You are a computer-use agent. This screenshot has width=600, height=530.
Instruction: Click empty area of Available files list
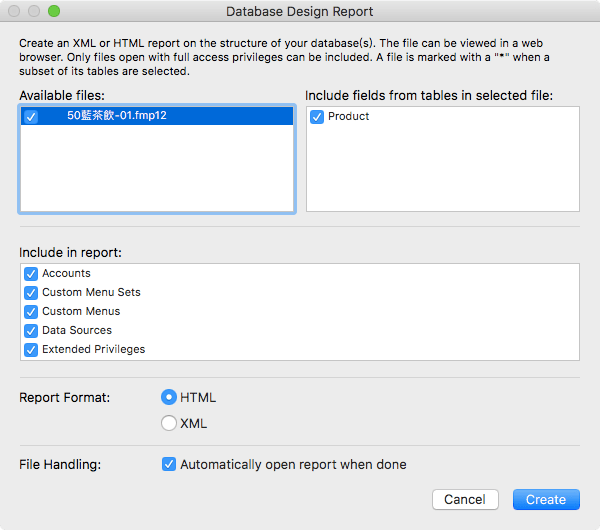pyautogui.click(x=156, y=170)
